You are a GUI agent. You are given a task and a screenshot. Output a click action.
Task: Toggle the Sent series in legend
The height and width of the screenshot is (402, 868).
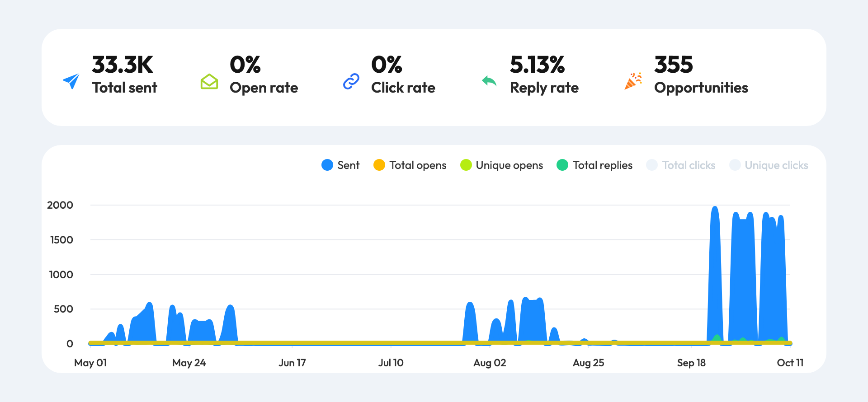tap(340, 165)
